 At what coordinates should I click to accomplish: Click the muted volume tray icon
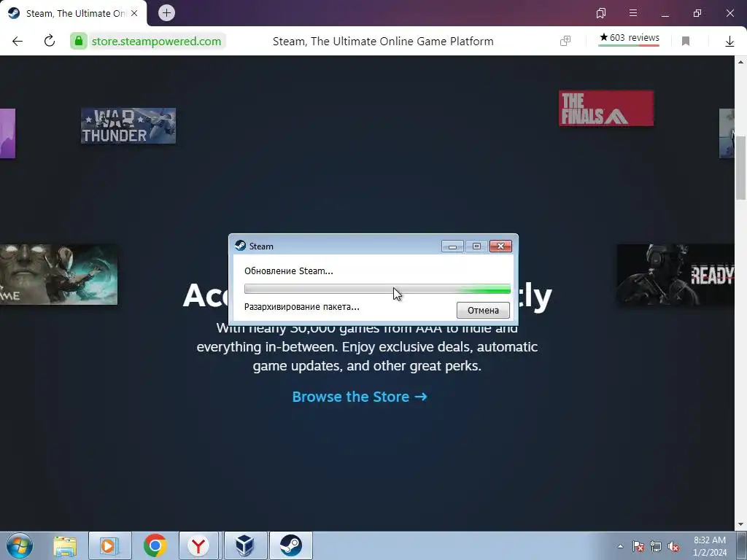click(x=673, y=547)
